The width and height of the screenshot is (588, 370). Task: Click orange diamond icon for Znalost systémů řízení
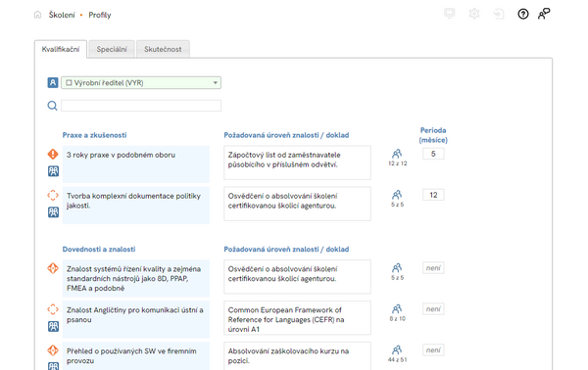pos(53,268)
